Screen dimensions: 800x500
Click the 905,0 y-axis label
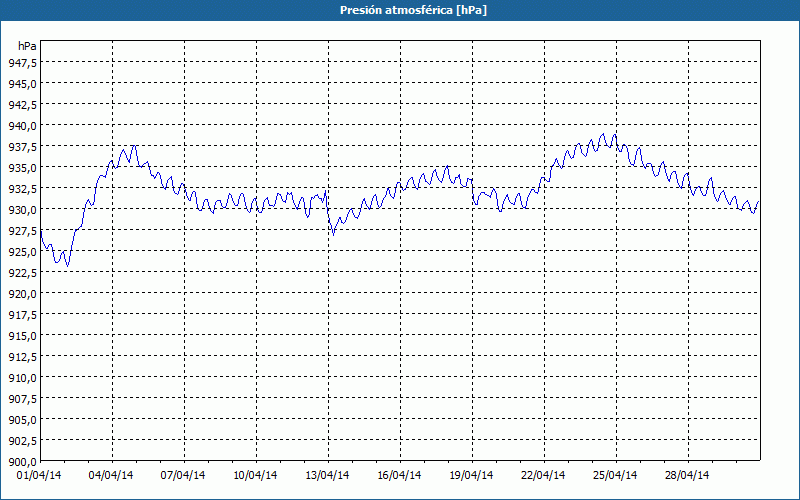pos(22,420)
